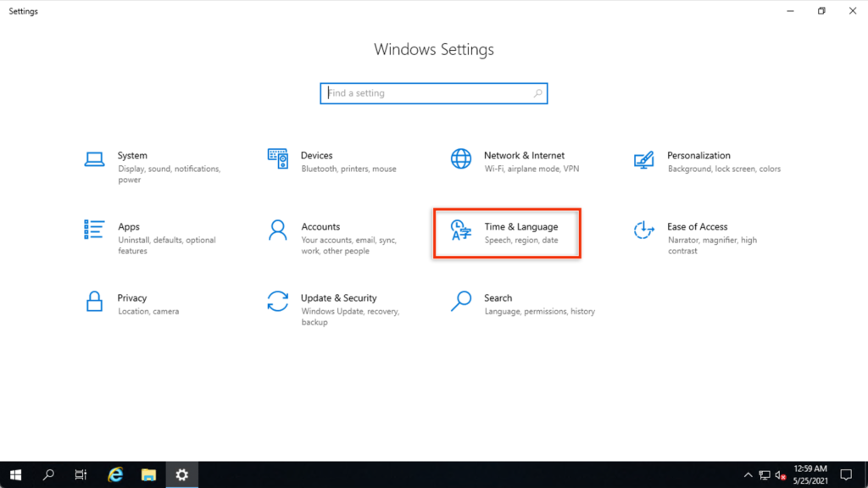Open the Personalization paintbrush icon

[644, 160]
